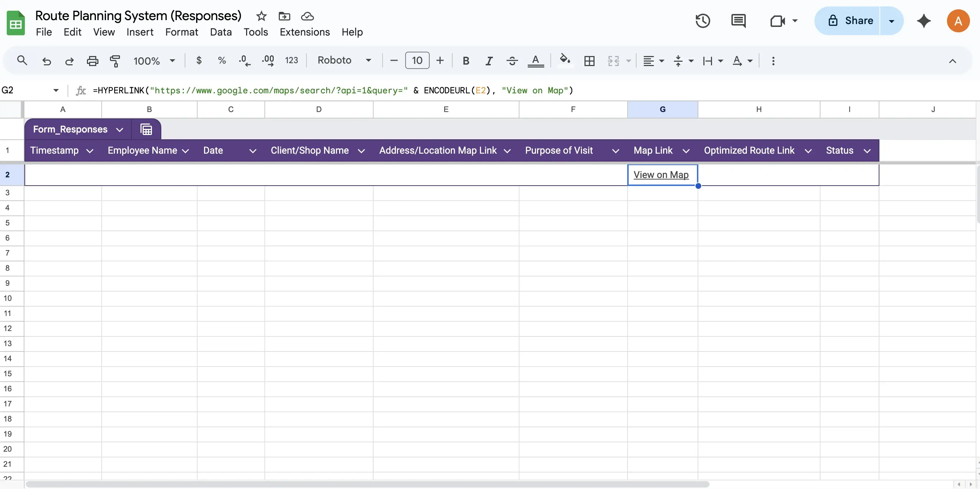
Task: Toggle bold formatting
Action: coord(466,60)
